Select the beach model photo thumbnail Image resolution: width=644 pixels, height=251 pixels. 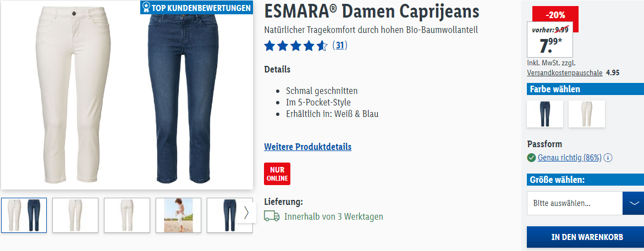coord(178,215)
